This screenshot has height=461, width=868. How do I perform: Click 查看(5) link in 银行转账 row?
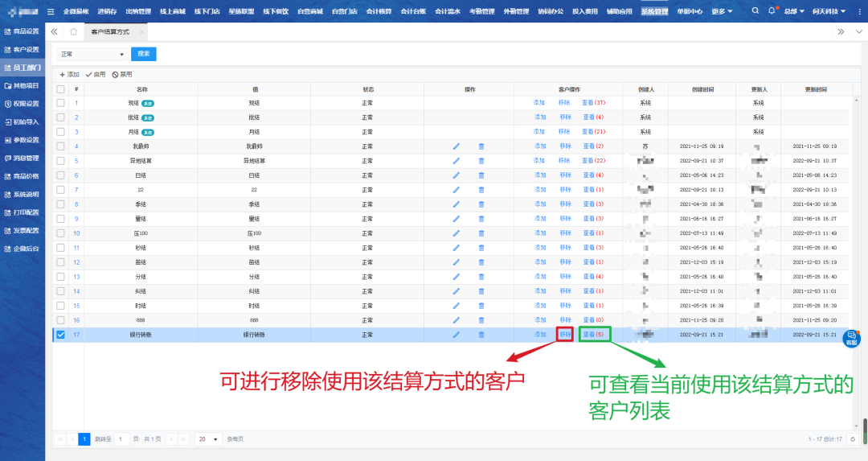[594, 335]
